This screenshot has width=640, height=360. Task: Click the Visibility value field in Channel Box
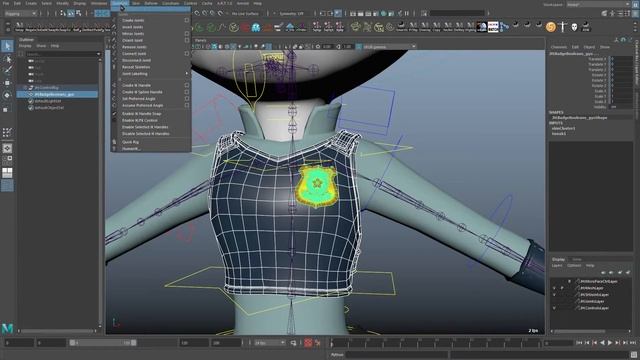621,107
